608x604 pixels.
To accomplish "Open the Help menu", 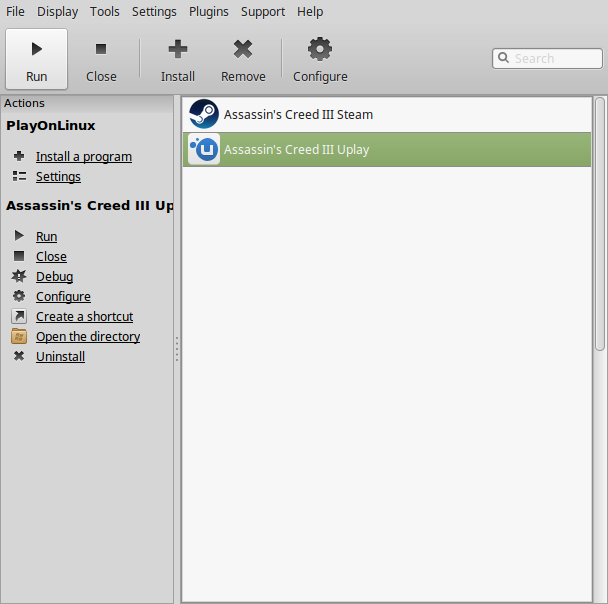I will tap(310, 12).
